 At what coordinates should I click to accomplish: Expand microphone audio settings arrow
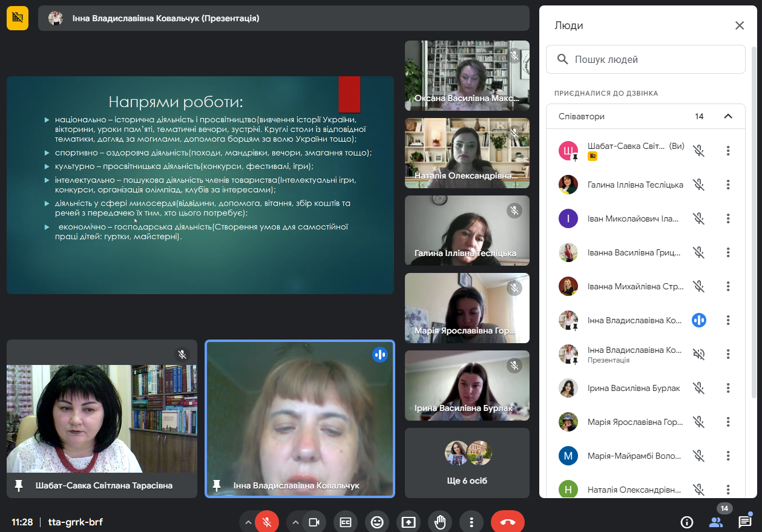[247, 522]
